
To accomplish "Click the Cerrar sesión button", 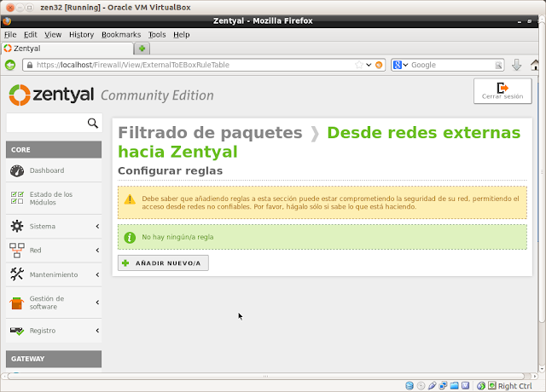I will point(502,91).
